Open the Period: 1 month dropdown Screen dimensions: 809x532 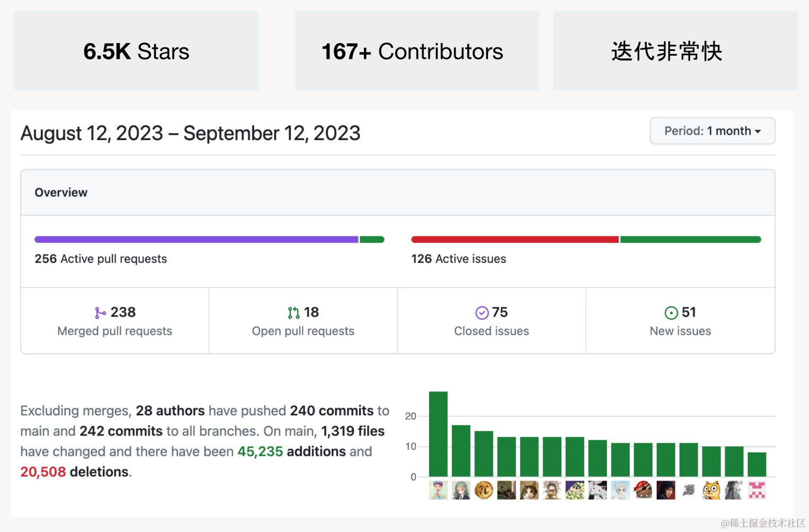pyautogui.click(x=712, y=131)
